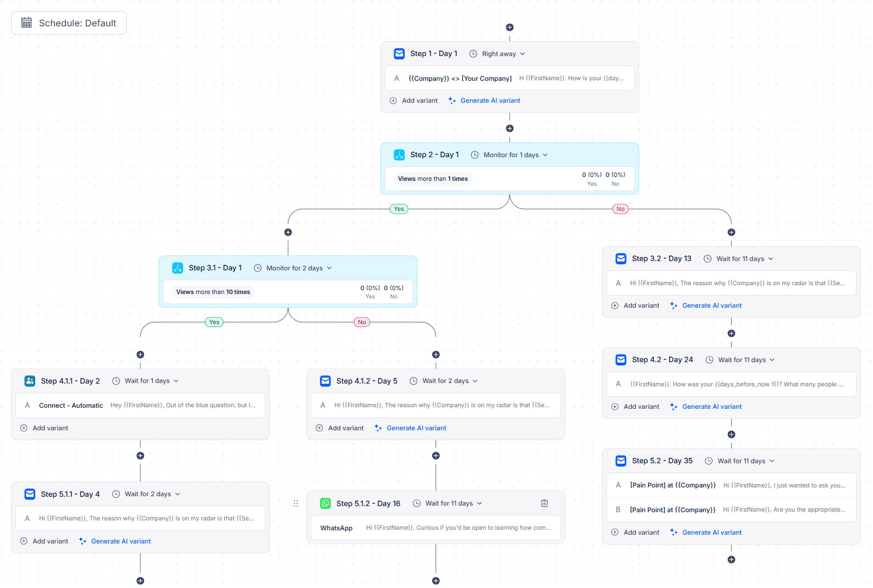Open the WhatsApp message in Step 5.1.2
This screenshot has width=873, height=588.
click(435, 528)
